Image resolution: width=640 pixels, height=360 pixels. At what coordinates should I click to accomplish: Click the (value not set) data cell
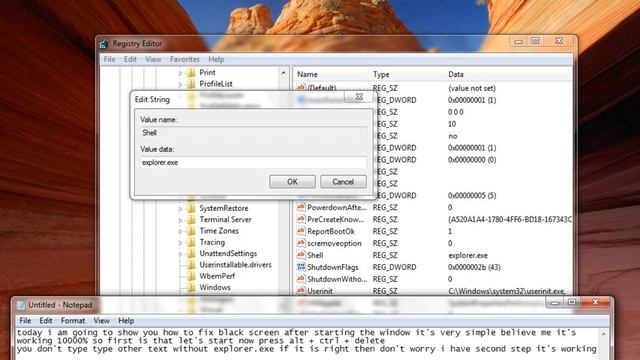(x=472, y=88)
